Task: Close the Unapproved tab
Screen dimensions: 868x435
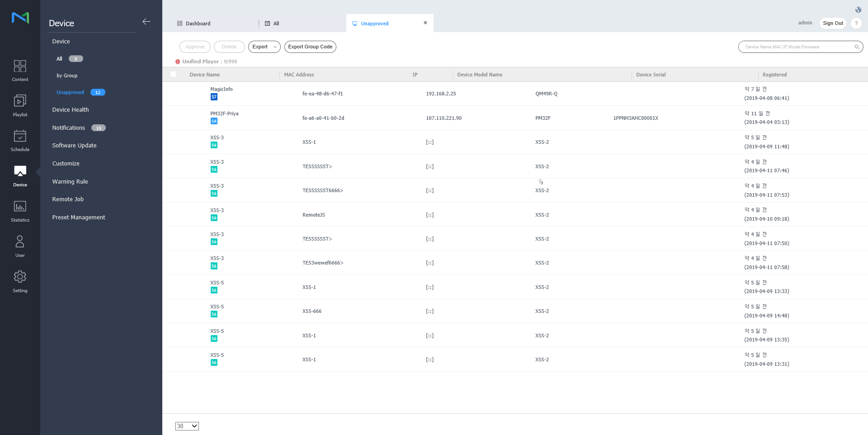Action: click(425, 23)
